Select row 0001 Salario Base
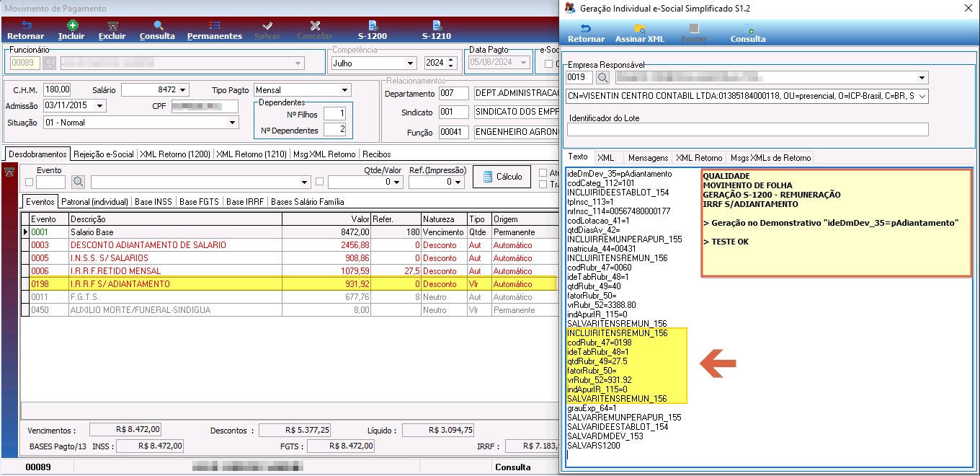Image resolution: width=980 pixels, height=476 pixels. pos(288,232)
